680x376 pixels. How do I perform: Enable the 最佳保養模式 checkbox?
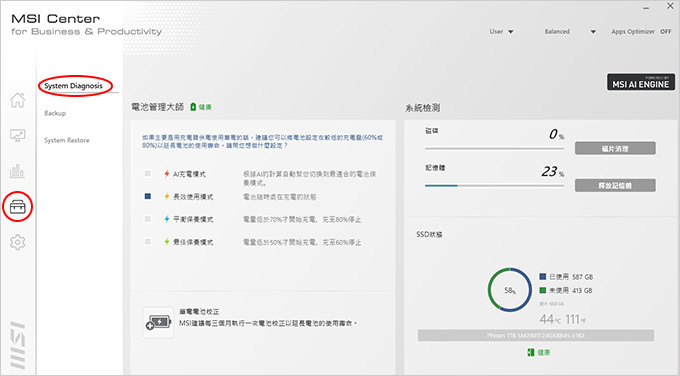(x=148, y=242)
